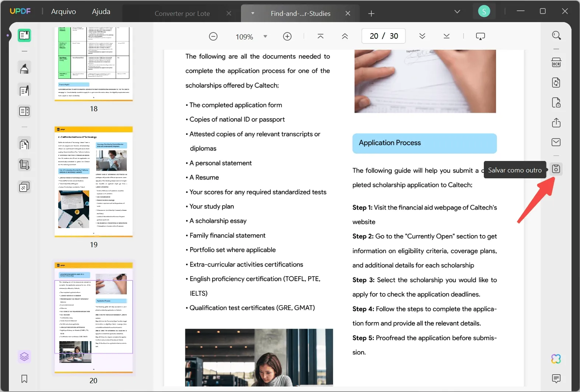Select page 20 thumbnail
This screenshot has width=580, height=392.
[x=94, y=318]
